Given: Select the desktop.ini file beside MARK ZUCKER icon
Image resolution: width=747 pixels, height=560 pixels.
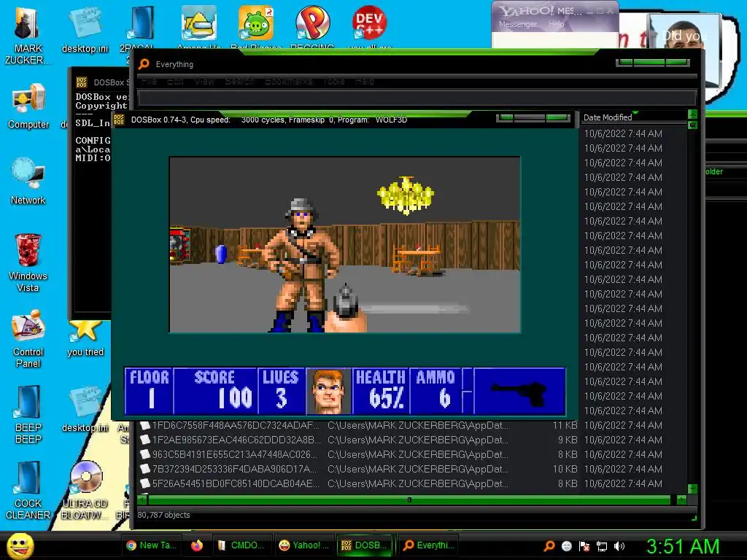Looking at the screenshot, I should pos(85,29).
